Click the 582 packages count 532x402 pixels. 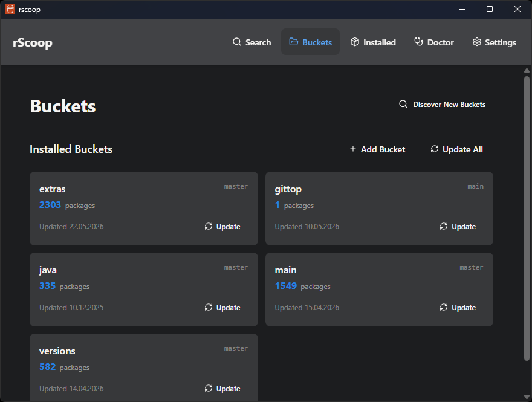[64, 368]
